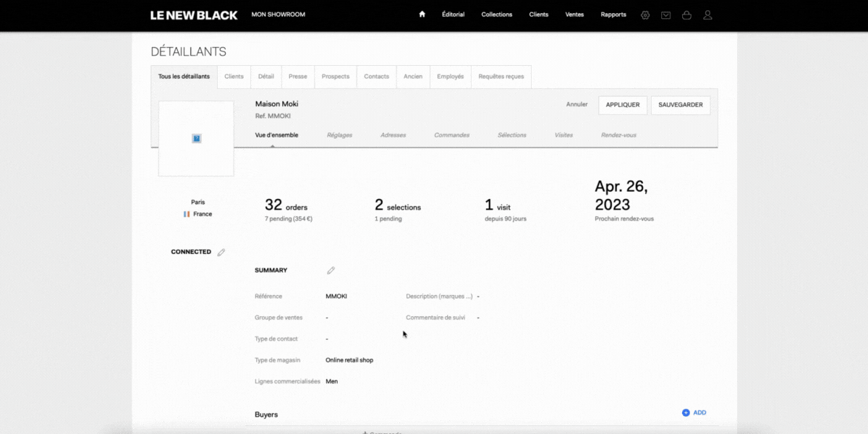Select the Requêtes reçues tab

(501, 77)
